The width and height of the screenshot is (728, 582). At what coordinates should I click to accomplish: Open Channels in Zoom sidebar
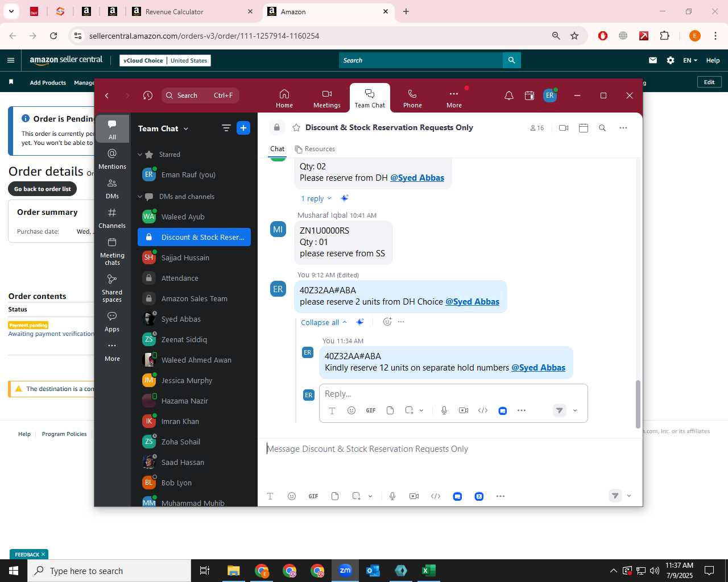click(112, 218)
